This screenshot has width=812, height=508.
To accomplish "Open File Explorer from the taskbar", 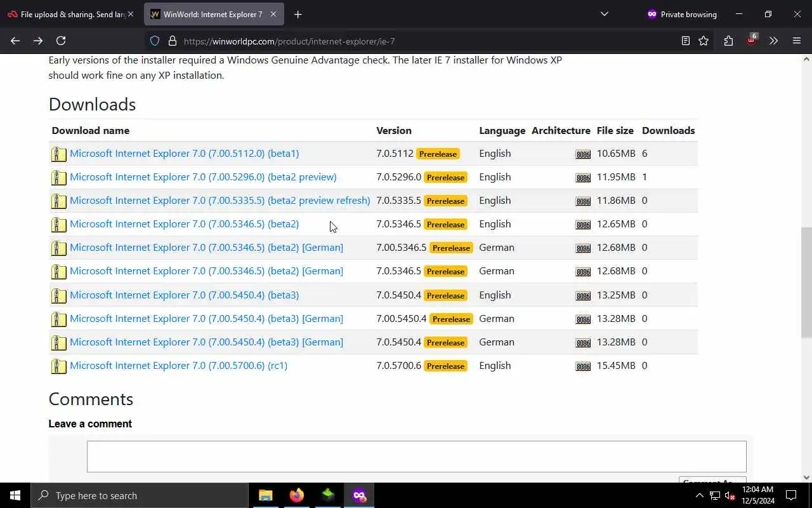I will tap(266, 495).
